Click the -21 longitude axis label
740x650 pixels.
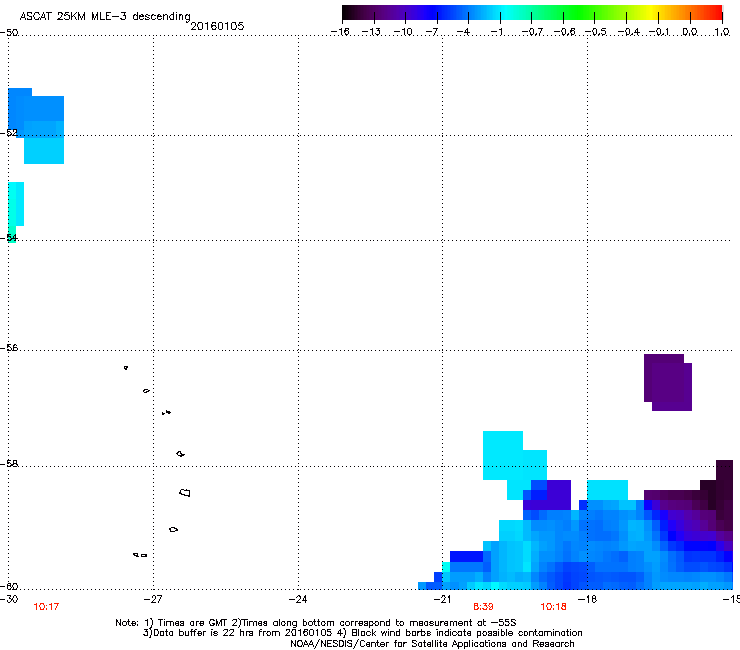pyautogui.click(x=442, y=599)
